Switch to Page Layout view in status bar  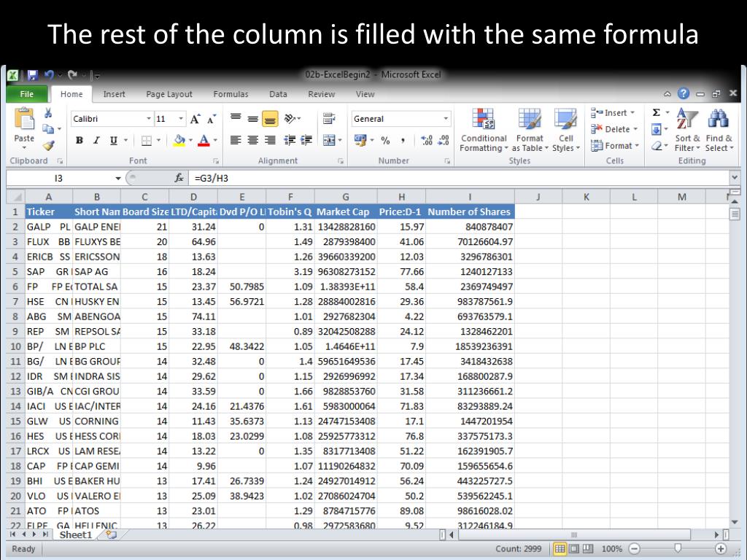click(574, 548)
